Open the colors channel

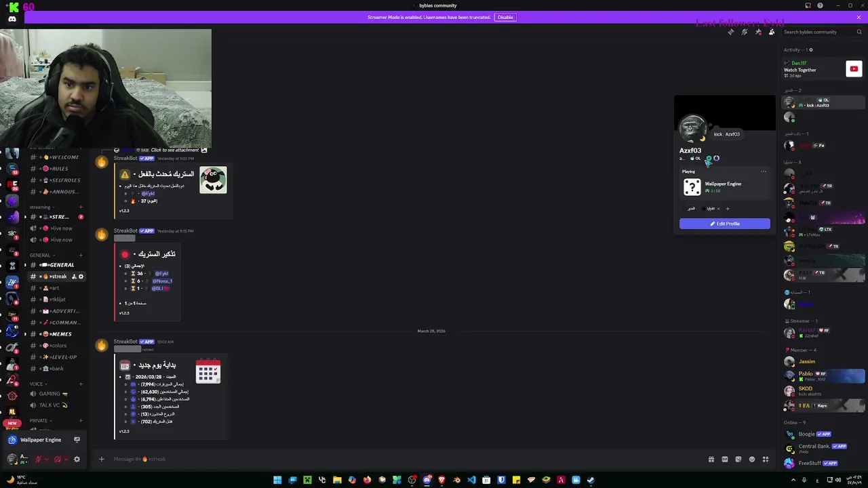56,346
